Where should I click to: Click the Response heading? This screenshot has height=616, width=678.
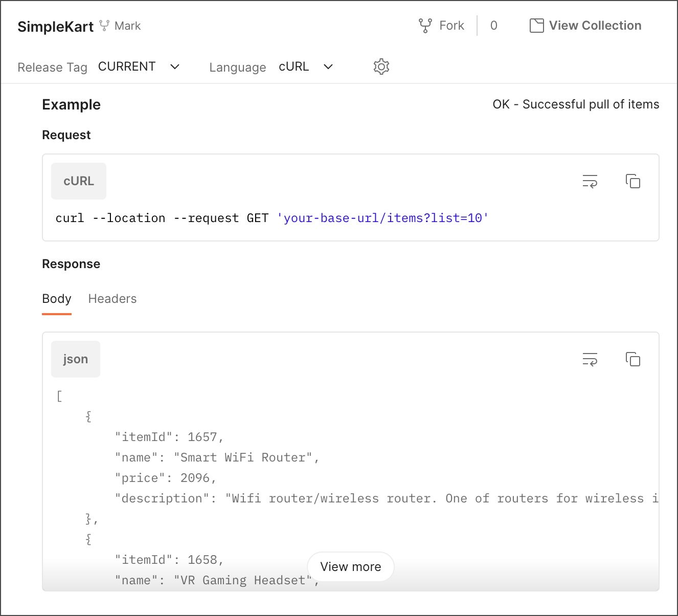coord(71,264)
